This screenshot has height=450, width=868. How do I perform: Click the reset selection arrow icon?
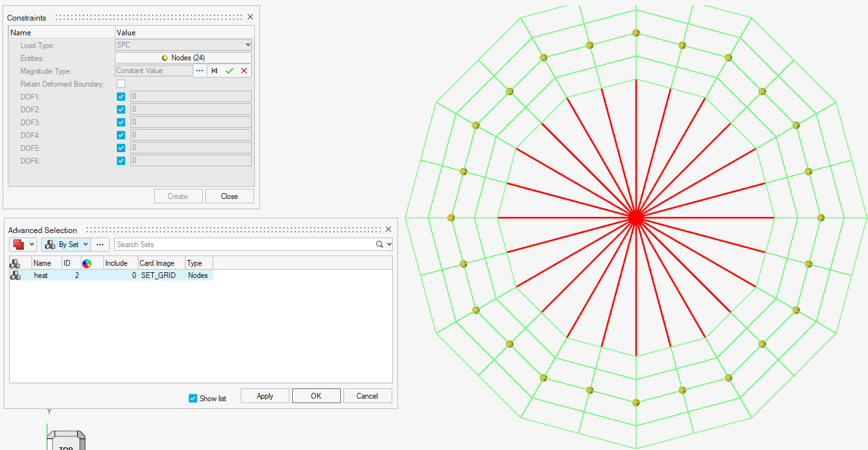[214, 71]
